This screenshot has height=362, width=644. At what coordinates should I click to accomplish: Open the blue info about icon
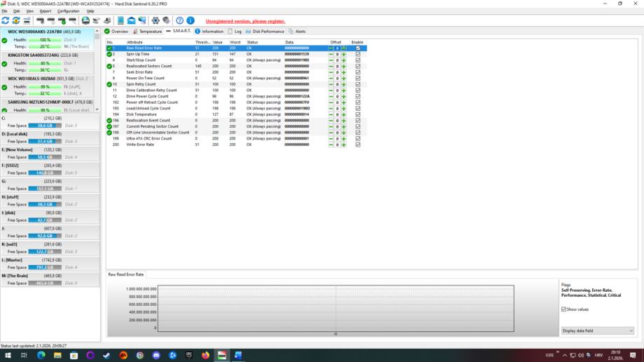coord(191,20)
